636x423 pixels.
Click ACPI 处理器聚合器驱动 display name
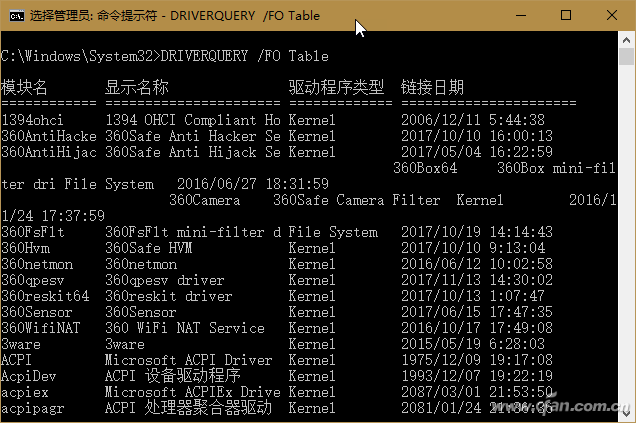point(189,408)
